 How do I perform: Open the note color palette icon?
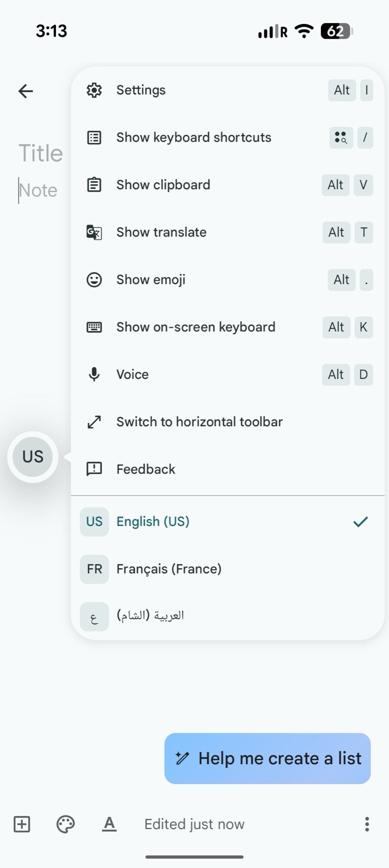tap(66, 824)
